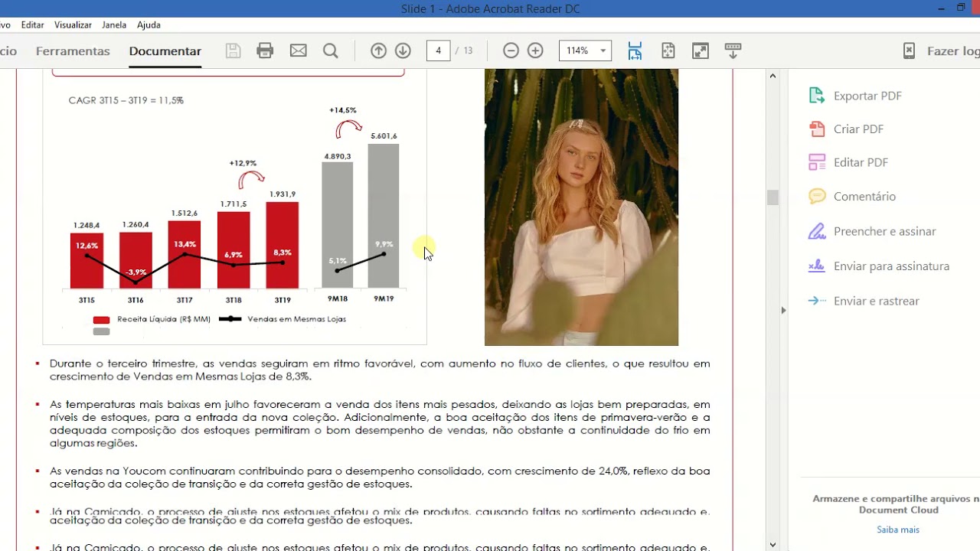Open the Editar PDF tool
This screenshot has height=551, width=980.
(x=848, y=162)
